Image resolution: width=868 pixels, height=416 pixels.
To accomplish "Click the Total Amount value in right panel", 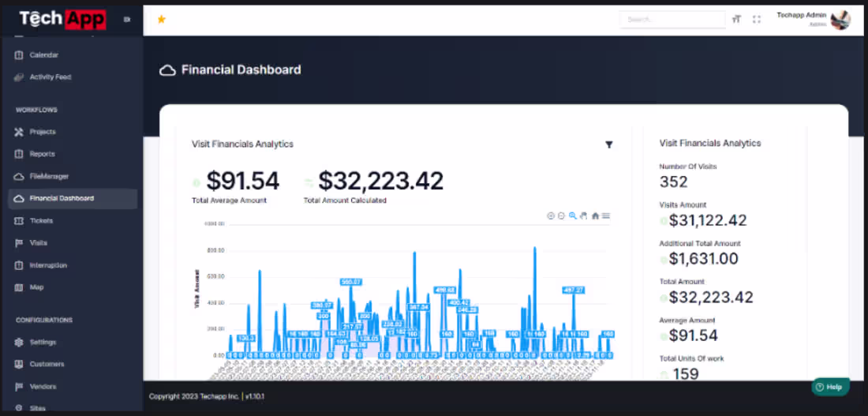I will tap(711, 298).
